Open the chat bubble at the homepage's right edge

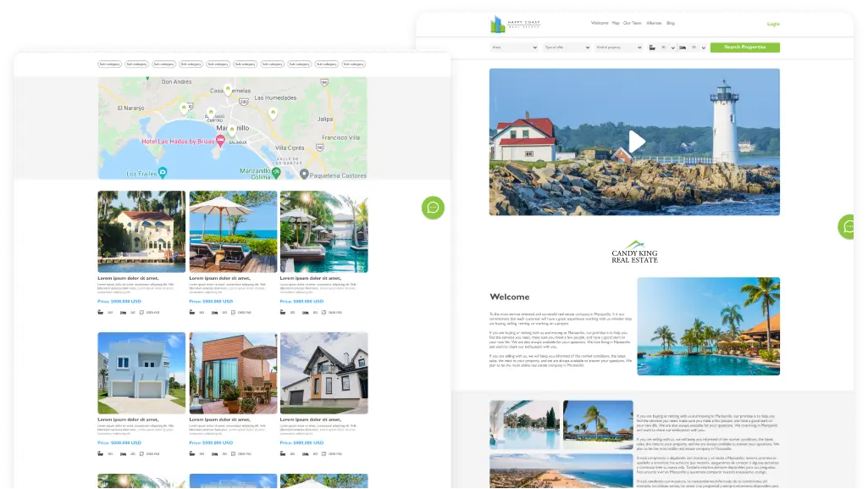(x=847, y=226)
